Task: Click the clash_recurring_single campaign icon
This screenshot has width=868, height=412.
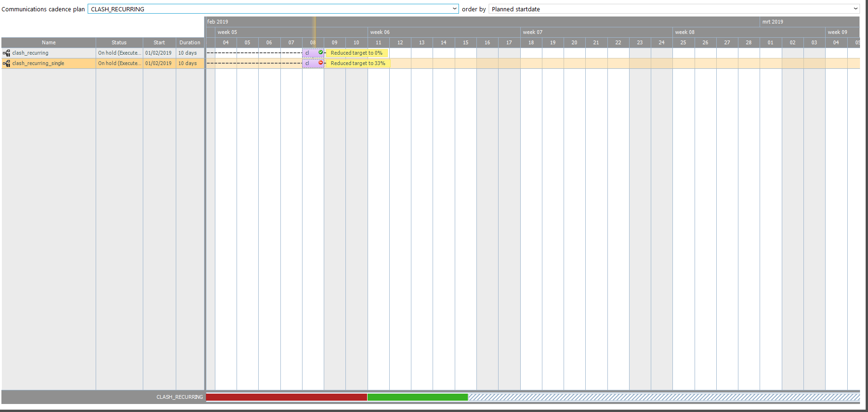Action: (x=7, y=64)
